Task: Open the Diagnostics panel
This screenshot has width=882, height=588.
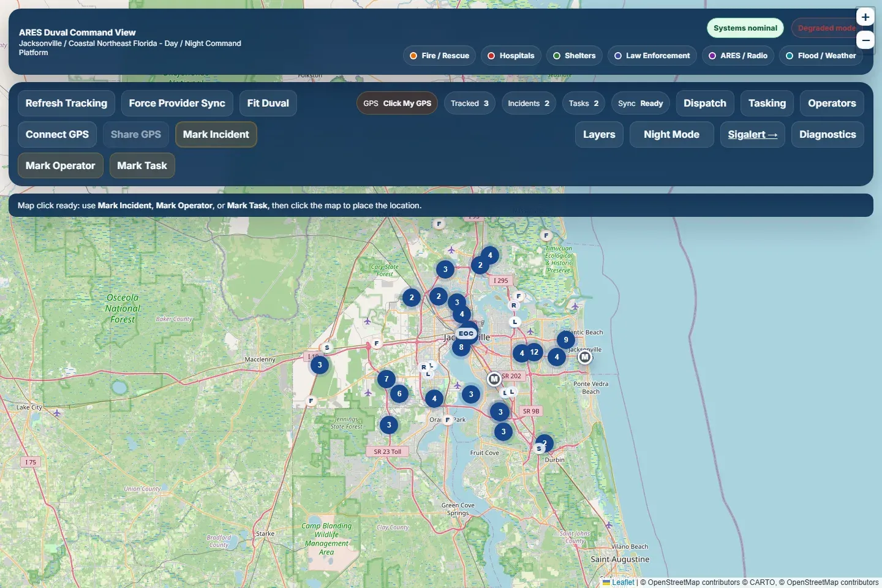Action: [x=827, y=135]
